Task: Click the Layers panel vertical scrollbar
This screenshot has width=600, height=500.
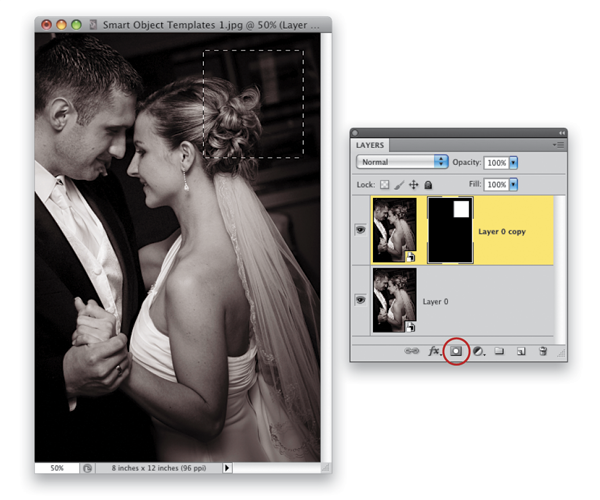Action: [559, 270]
